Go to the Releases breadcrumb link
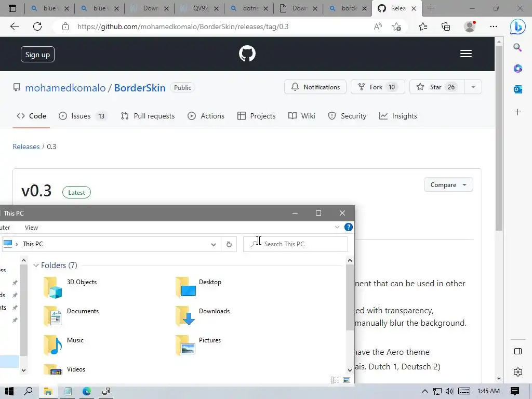532x399 pixels. click(26, 147)
